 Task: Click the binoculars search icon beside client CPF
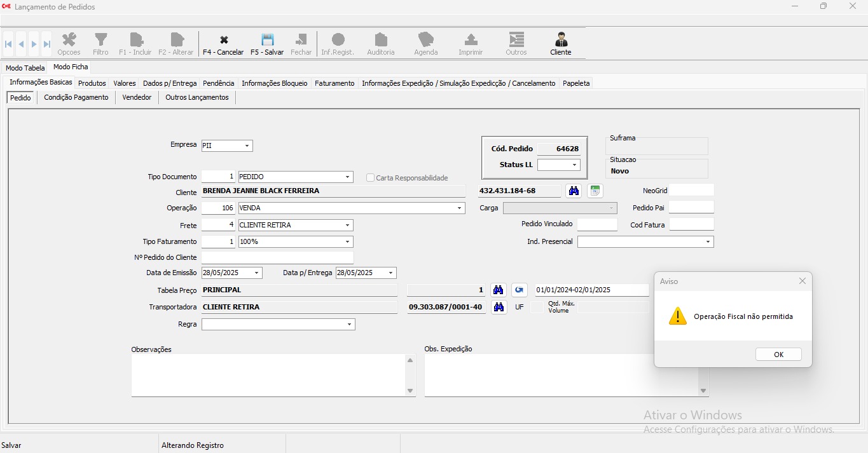574,191
